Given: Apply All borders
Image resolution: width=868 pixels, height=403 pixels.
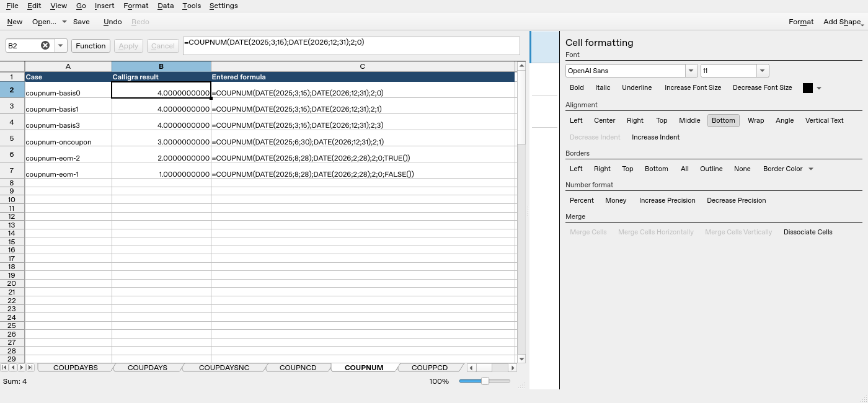Looking at the screenshot, I should 684,169.
